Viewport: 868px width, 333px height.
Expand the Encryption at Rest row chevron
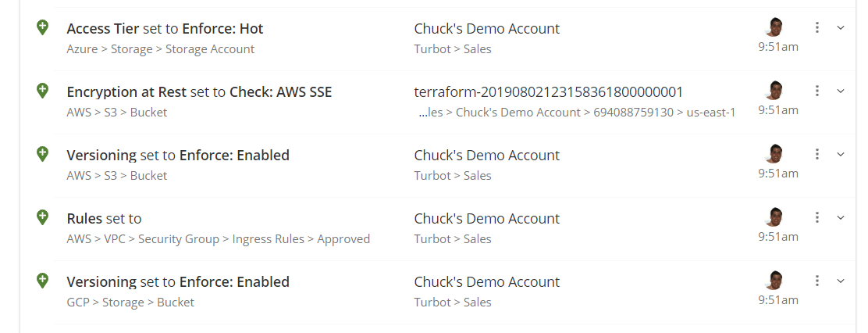(841, 91)
